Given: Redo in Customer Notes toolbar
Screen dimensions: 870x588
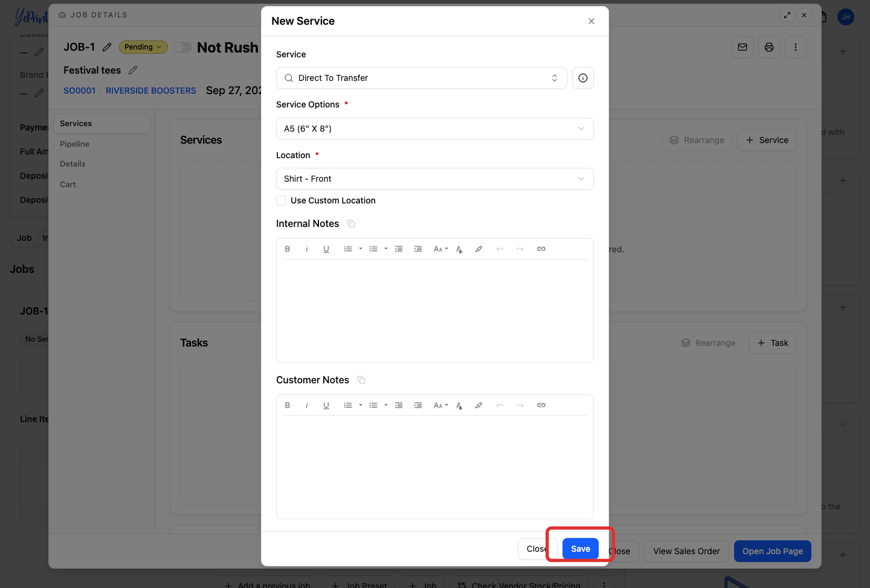Looking at the screenshot, I should (520, 405).
